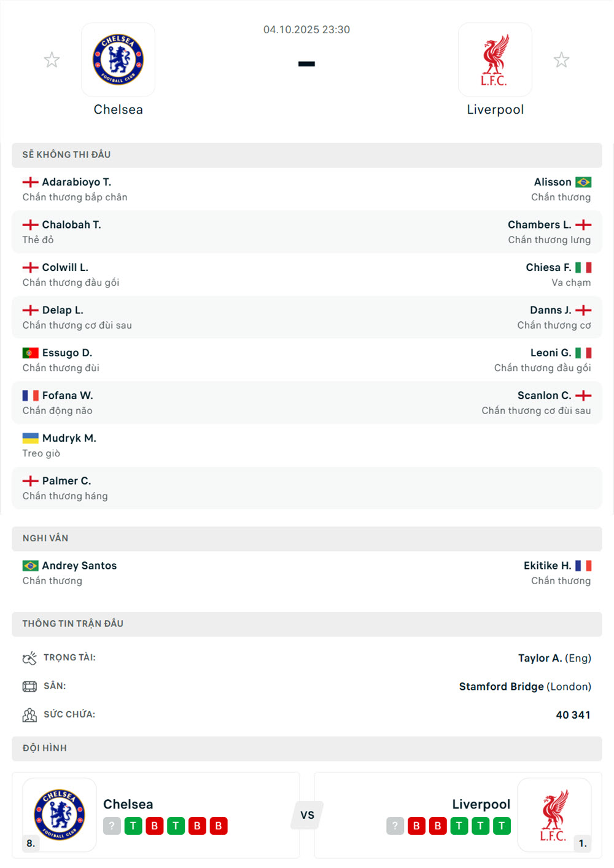Click the Liverpool name in the lineup card
Screen dimensions: 614x868
point(481,804)
